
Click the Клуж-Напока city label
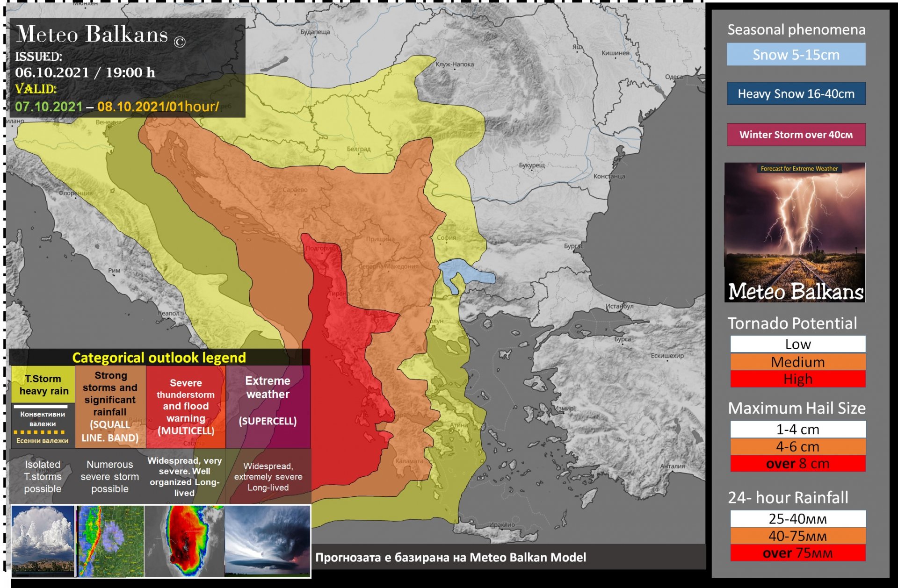pos(455,65)
